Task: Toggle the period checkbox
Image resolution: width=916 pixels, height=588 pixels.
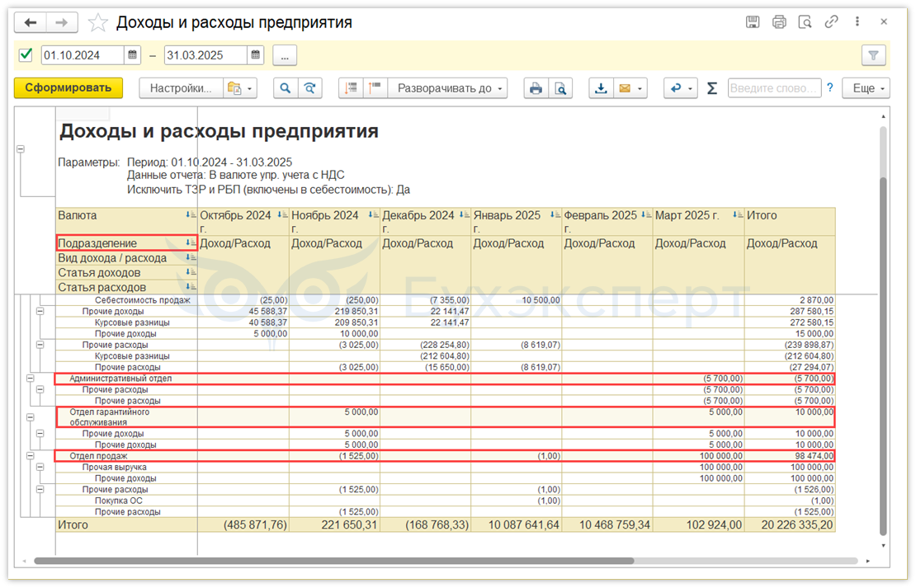Action: click(x=26, y=55)
